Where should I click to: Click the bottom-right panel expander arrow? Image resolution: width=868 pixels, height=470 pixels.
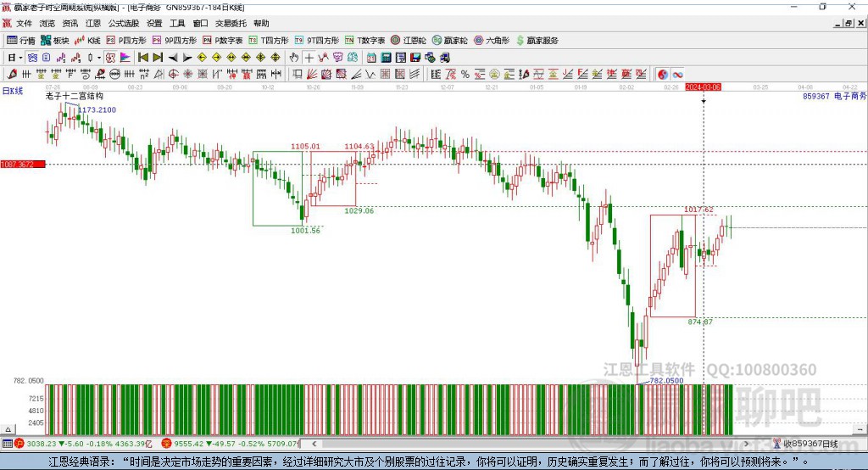860,429
